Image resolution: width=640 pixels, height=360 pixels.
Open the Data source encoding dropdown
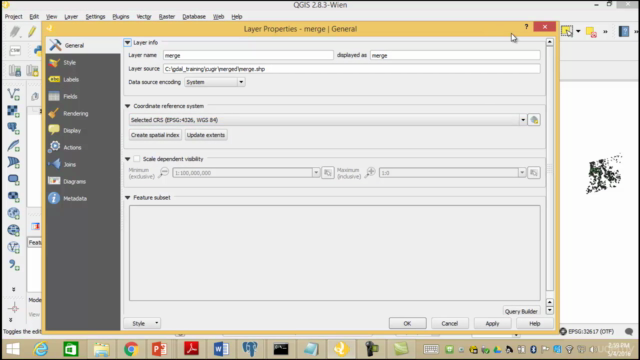(x=214, y=82)
